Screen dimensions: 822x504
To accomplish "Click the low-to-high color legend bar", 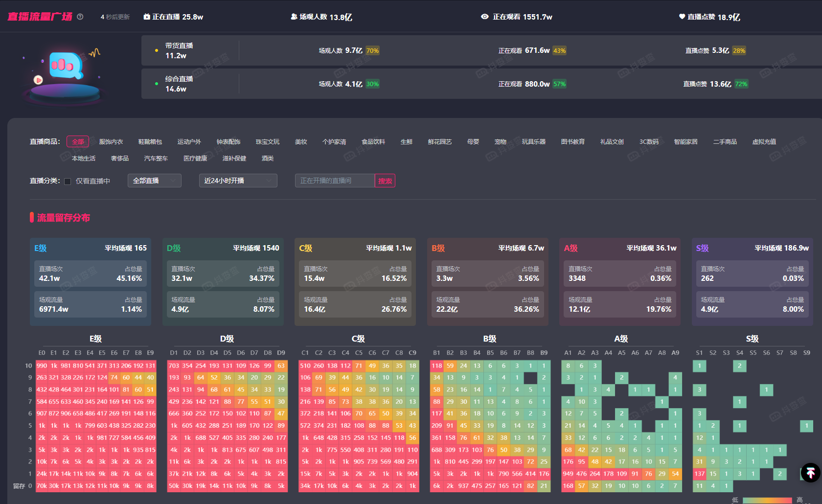I will pos(767,500).
